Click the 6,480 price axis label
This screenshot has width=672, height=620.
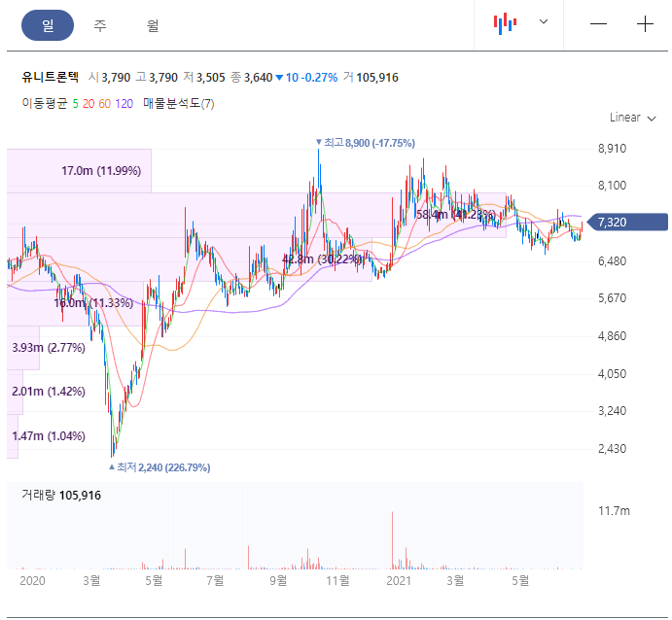click(x=612, y=260)
